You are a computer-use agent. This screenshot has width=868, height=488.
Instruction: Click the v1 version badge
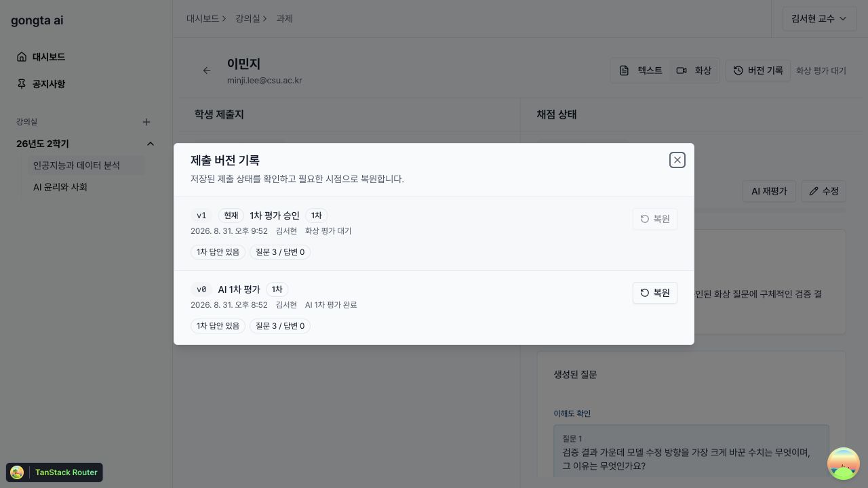pyautogui.click(x=201, y=216)
